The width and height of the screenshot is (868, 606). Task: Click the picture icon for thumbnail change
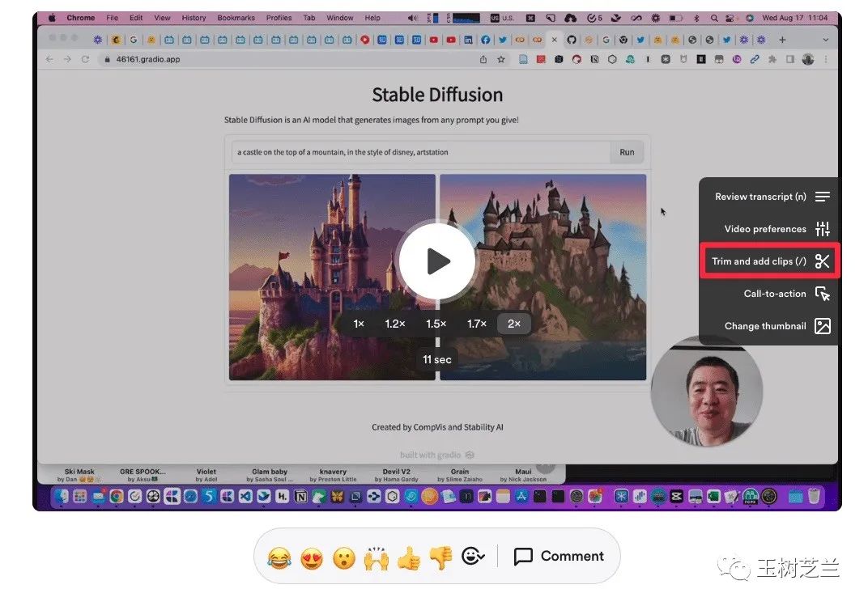[x=823, y=326]
